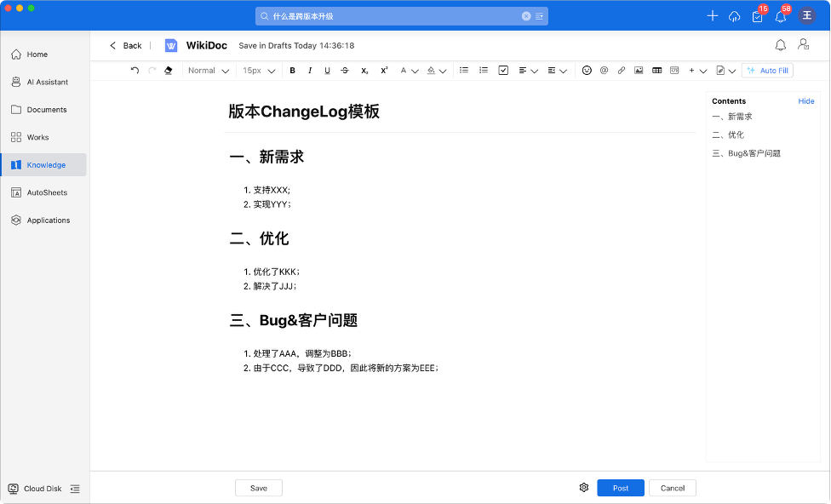
Task: Insert a checkbox task list
Action: coord(503,71)
